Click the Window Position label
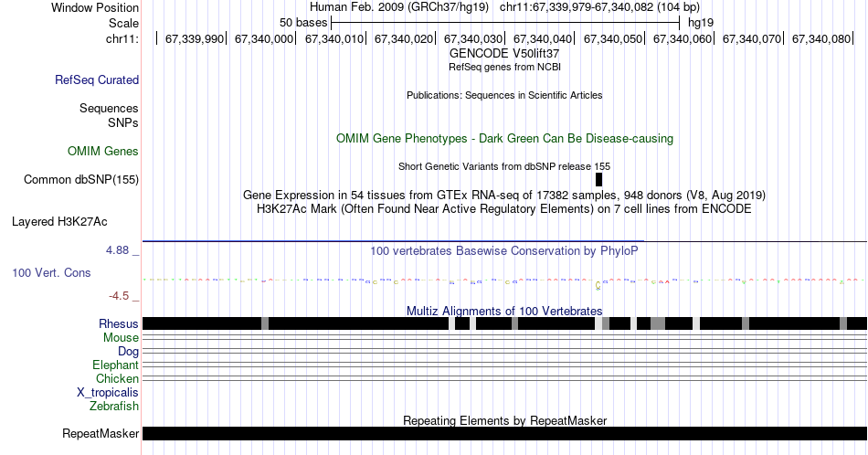Viewport: 868px width, 455px height. click(x=95, y=7)
